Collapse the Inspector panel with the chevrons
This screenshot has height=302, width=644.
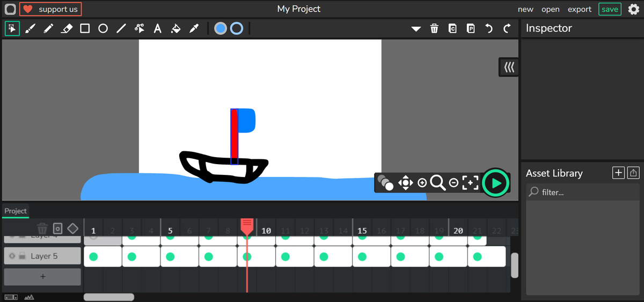[509, 67]
